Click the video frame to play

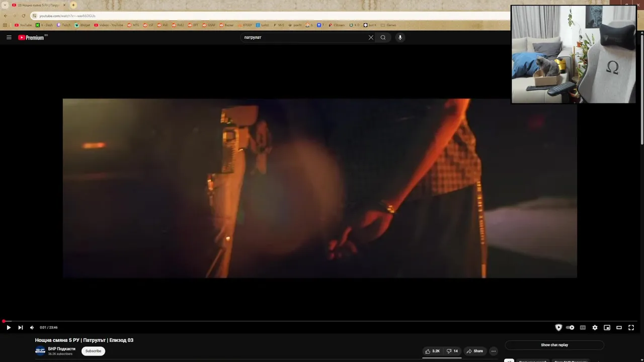[319, 188]
